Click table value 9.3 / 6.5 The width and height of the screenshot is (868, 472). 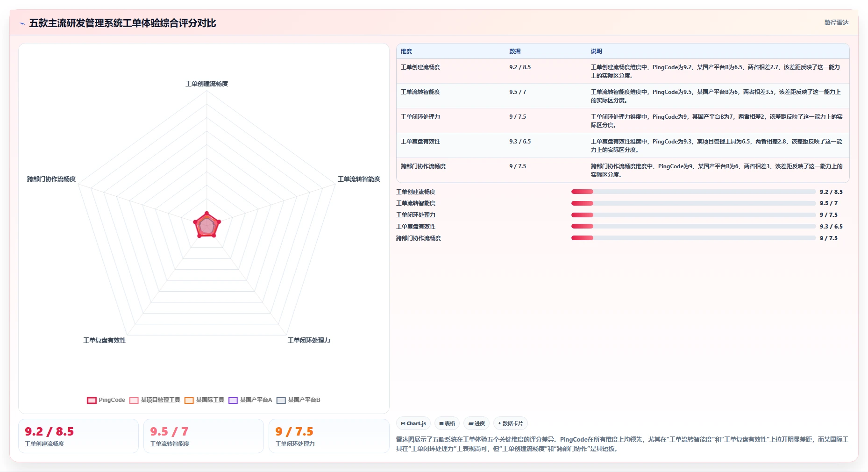pos(520,142)
